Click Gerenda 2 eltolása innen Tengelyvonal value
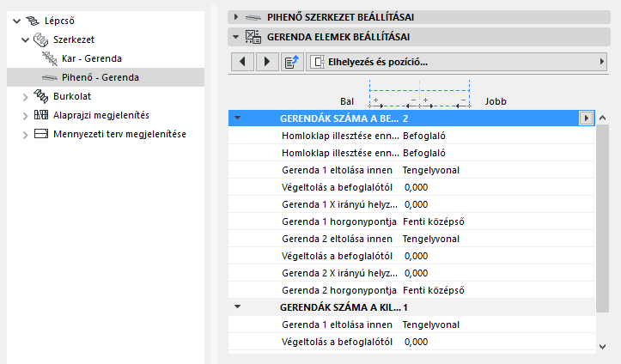621x364 pixels. point(431,239)
